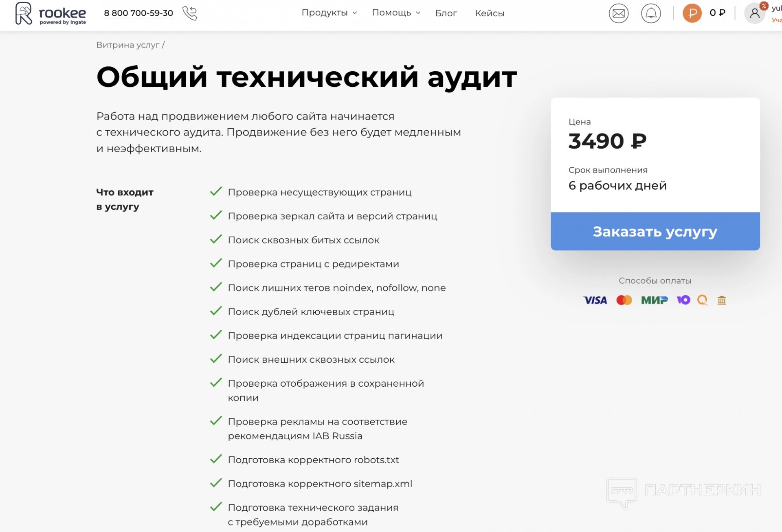Click the QIWI payment icon
The height and width of the screenshot is (532, 782).
click(x=703, y=300)
